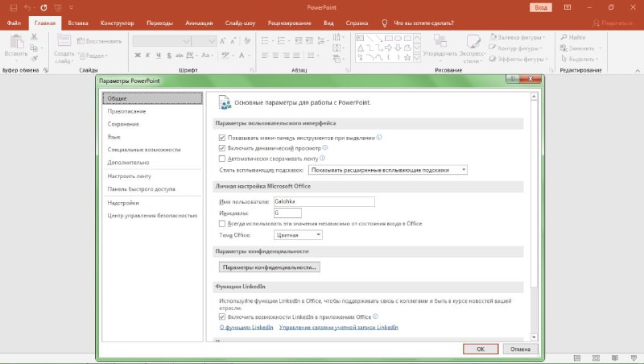Image resolution: width=644 pixels, height=364 pixels.
Task: Enable 'Автоматически сворачивать ленту' checkbox
Action: tap(222, 158)
